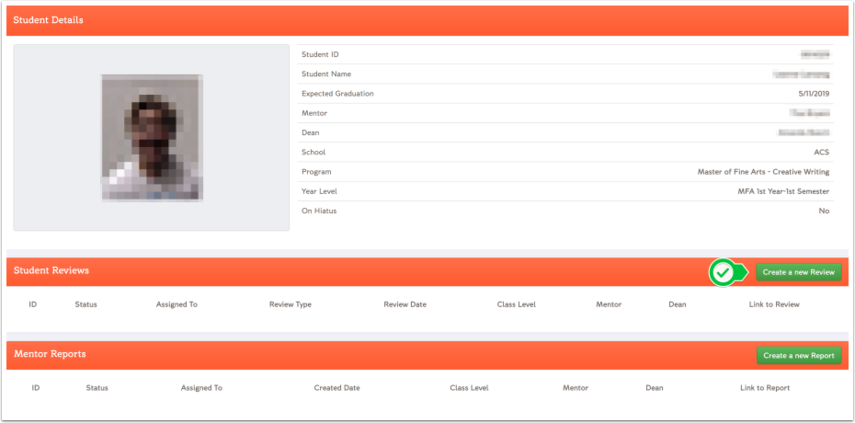Select the Student ID label
Screen dimensions: 855x423
[x=320, y=55]
